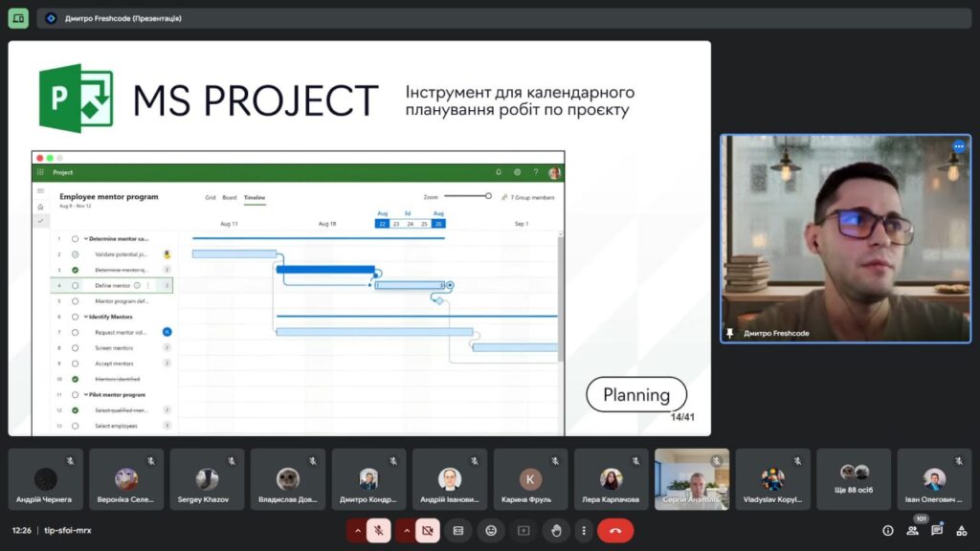The height and width of the screenshot is (551, 980).
Task: Click the 'Employee mentor program' title
Action: [x=109, y=196]
